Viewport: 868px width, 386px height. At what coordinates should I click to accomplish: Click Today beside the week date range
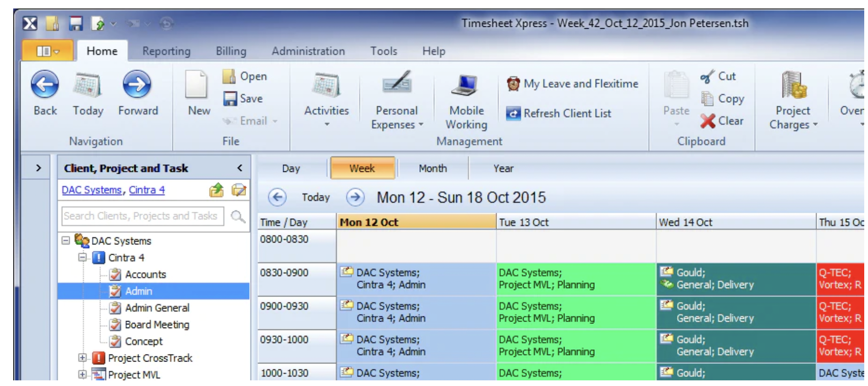[316, 197]
